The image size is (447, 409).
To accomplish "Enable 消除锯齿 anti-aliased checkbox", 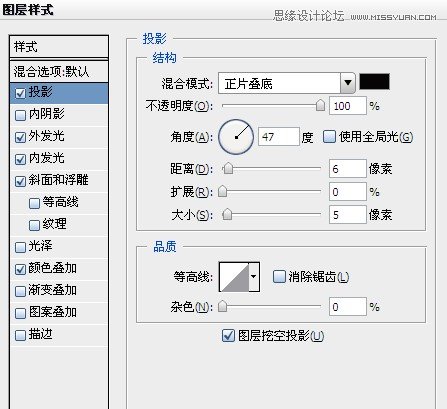I will [279, 276].
